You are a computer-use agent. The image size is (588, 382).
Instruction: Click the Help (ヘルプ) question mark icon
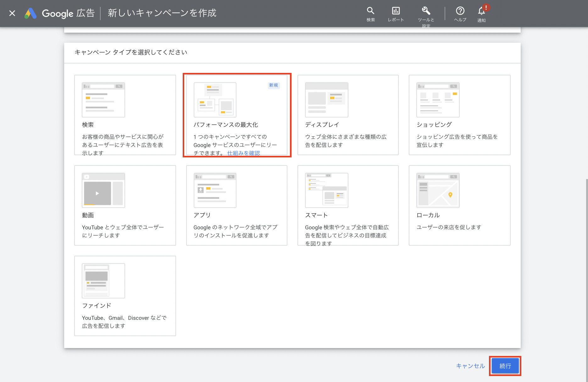coord(460,11)
